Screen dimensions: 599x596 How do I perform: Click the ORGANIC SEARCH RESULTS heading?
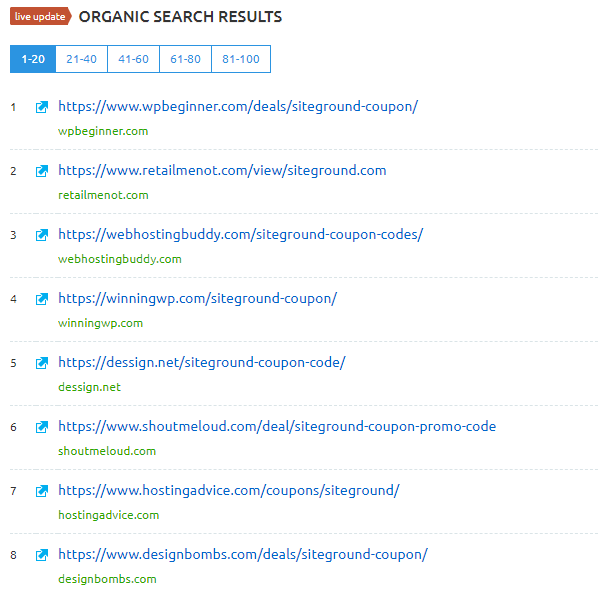click(180, 17)
